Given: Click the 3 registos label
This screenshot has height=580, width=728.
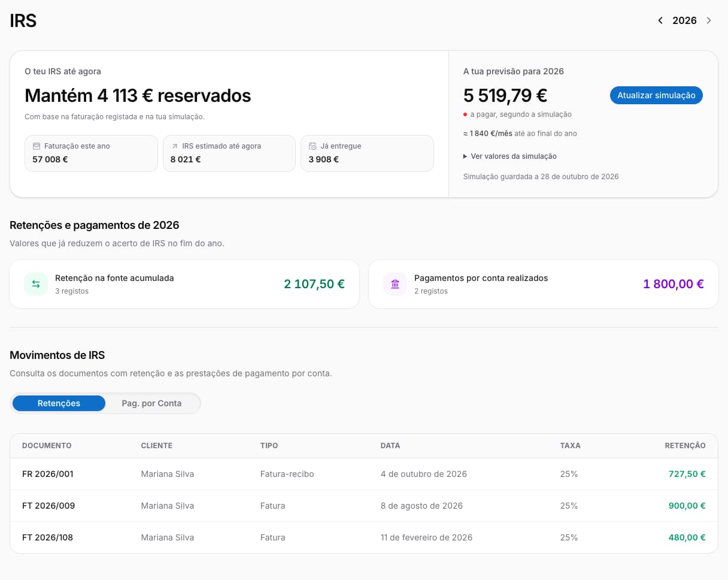Looking at the screenshot, I should (x=72, y=291).
